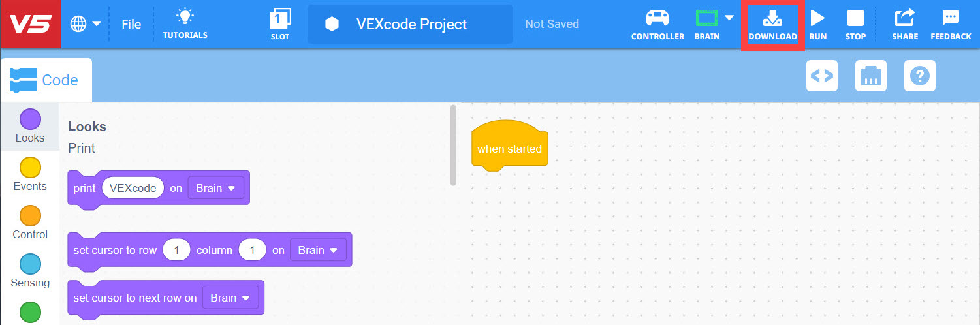Image resolution: width=980 pixels, height=325 pixels.
Task: Open Brain dropdown in the print block
Action: click(215, 188)
